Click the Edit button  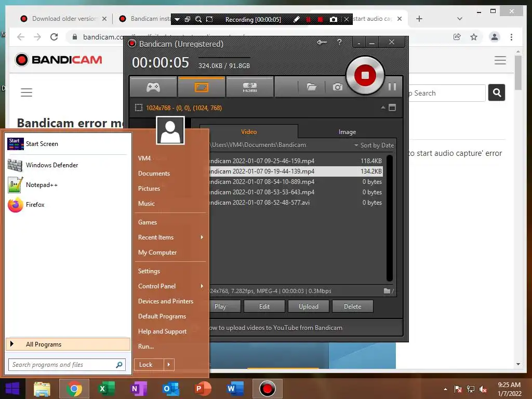264,307
